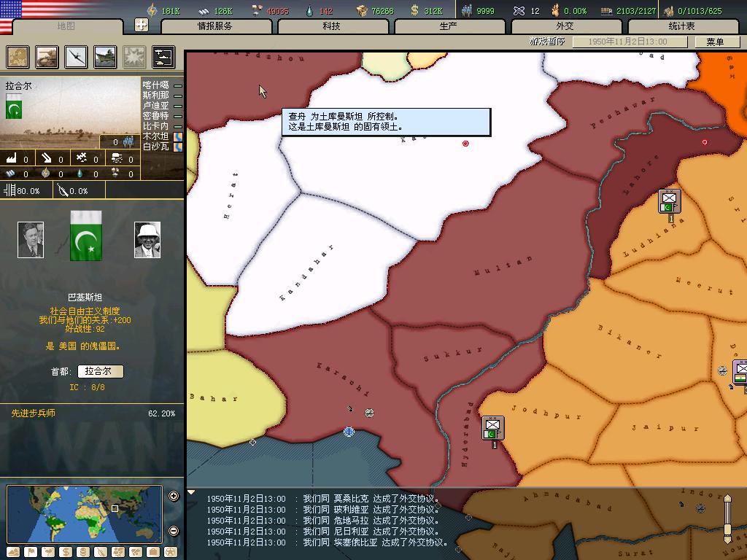Open the air units overview airplane icon
The height and width of the screenshot is (560, 747).
[76, 57]
